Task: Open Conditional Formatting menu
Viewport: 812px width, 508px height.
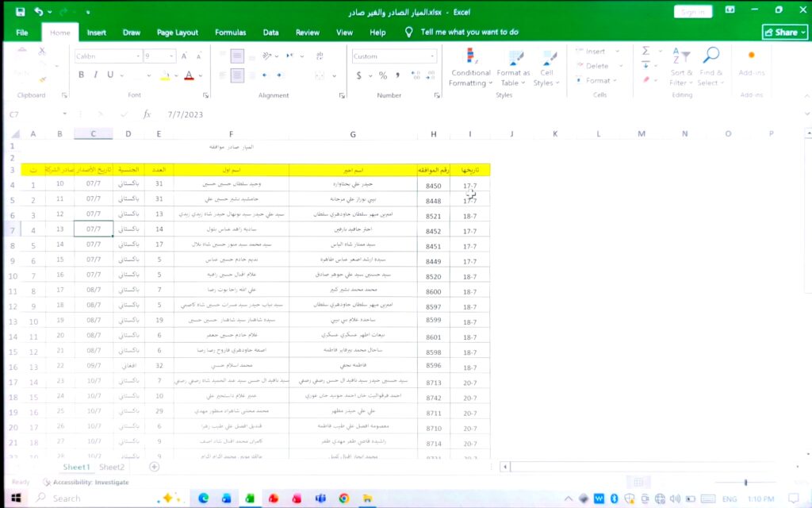Action: (x=469, y=67)
